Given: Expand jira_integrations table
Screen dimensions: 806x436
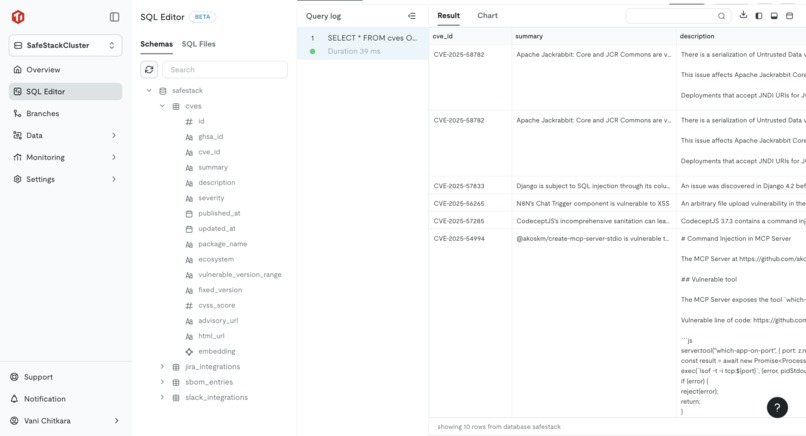Looking at the screenshot, I should [x=162, y=367].
